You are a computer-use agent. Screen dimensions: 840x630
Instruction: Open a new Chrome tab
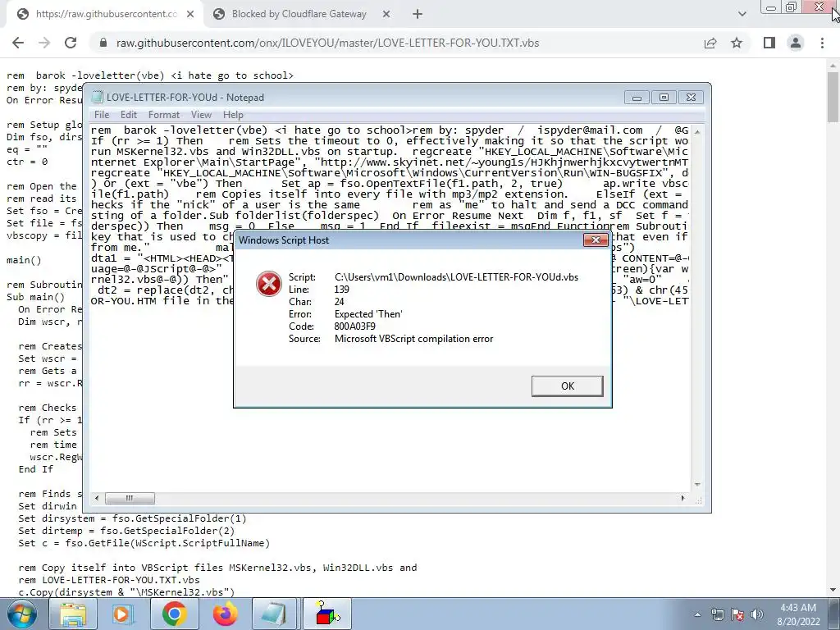click(418, 15)
